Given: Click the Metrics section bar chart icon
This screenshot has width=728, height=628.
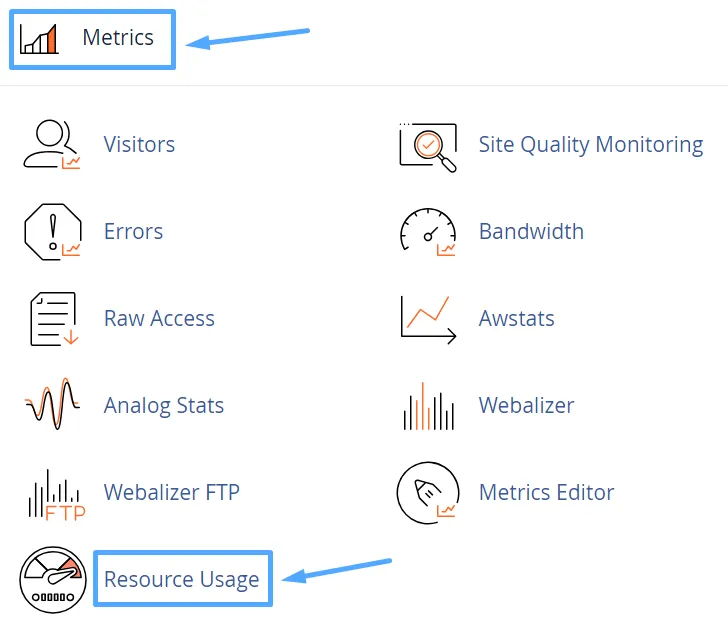Looking at the screenshot, I should (x=40, y=39).
